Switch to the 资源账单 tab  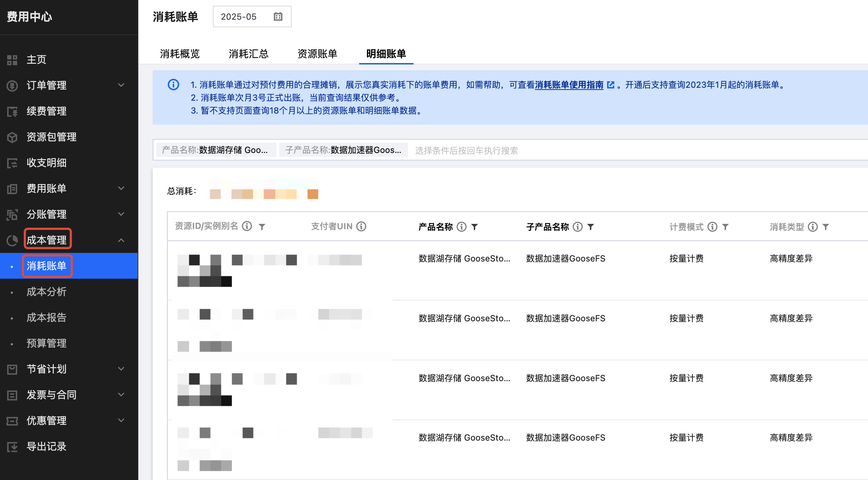click(x=317, y=54)
